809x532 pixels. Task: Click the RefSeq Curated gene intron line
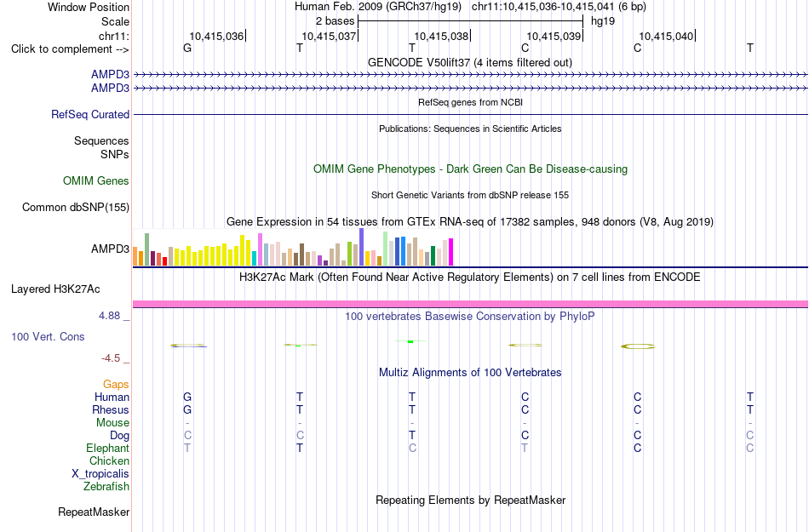pos(471,114)
